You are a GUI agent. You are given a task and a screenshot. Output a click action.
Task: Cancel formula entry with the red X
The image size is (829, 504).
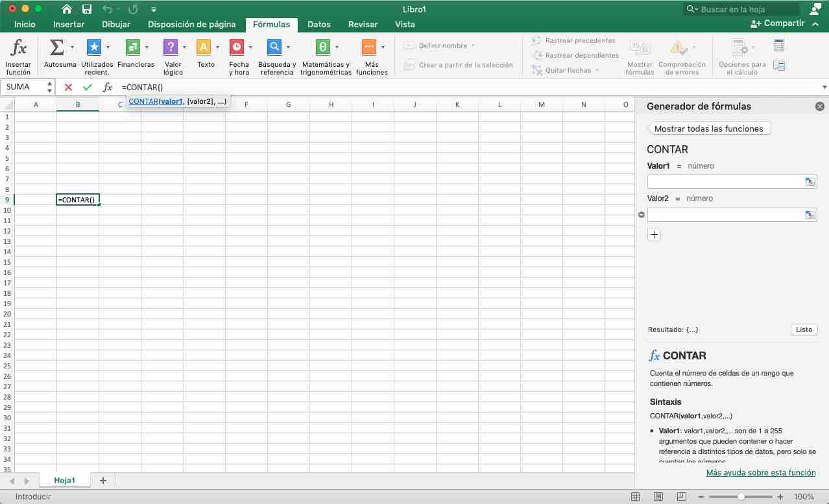[68, 88]
